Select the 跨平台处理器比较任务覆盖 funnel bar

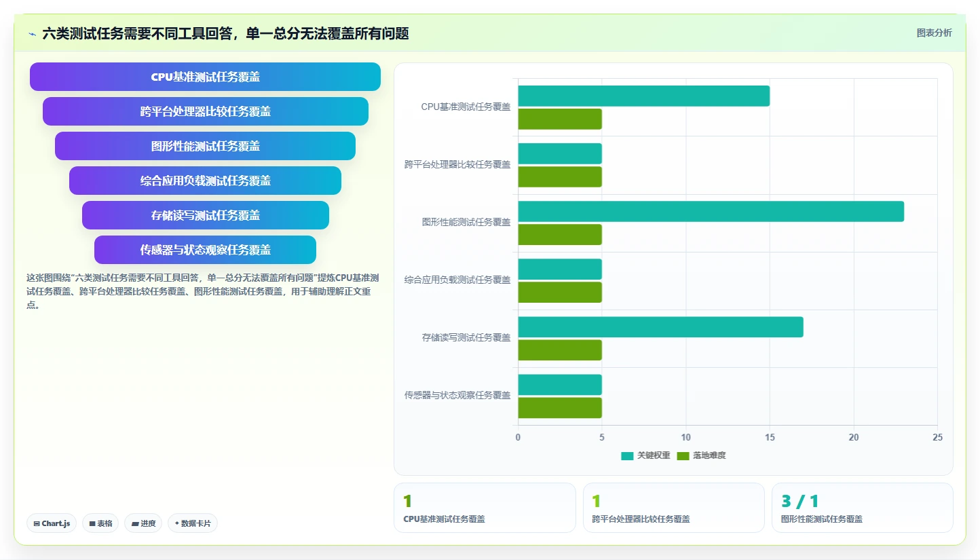pos(206,111)
